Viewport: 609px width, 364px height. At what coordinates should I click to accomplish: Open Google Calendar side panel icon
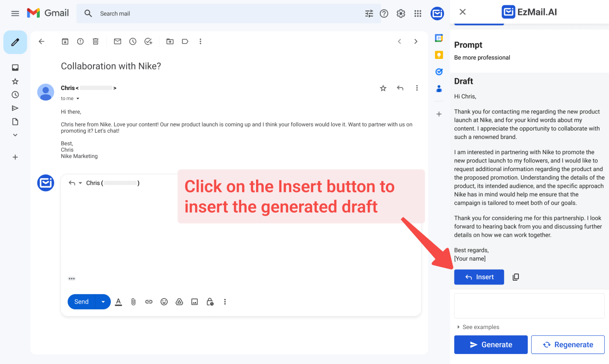(439, 38)
